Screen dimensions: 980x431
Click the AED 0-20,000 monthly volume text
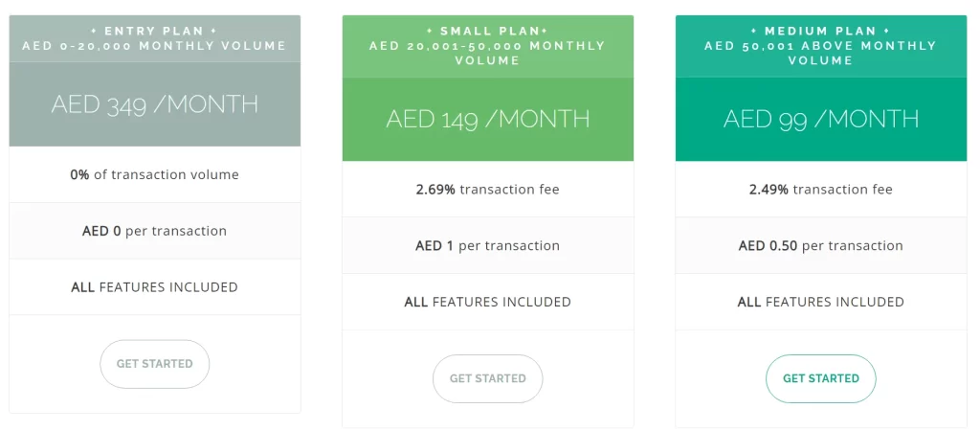[155, 46]
